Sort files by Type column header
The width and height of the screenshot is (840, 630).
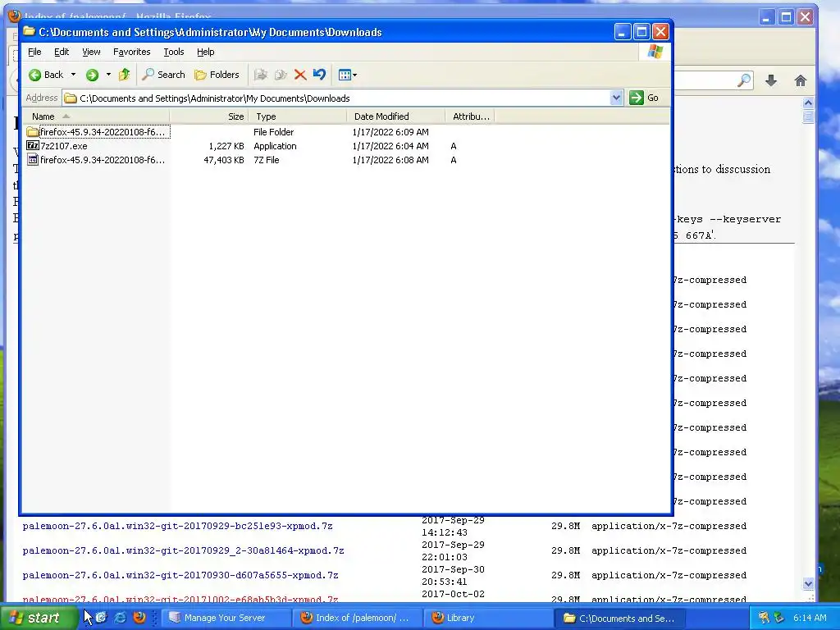coord(297,116)
